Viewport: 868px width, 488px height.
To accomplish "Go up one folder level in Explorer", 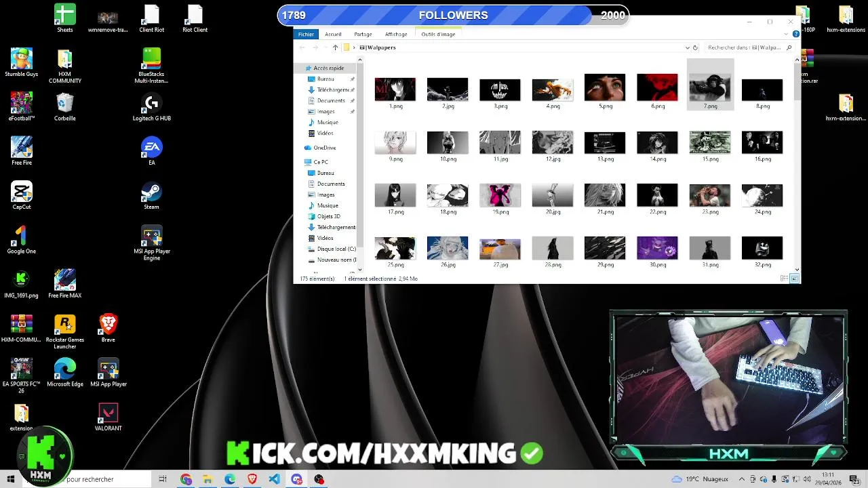I will pyautogui.click(x=335, y=47).
